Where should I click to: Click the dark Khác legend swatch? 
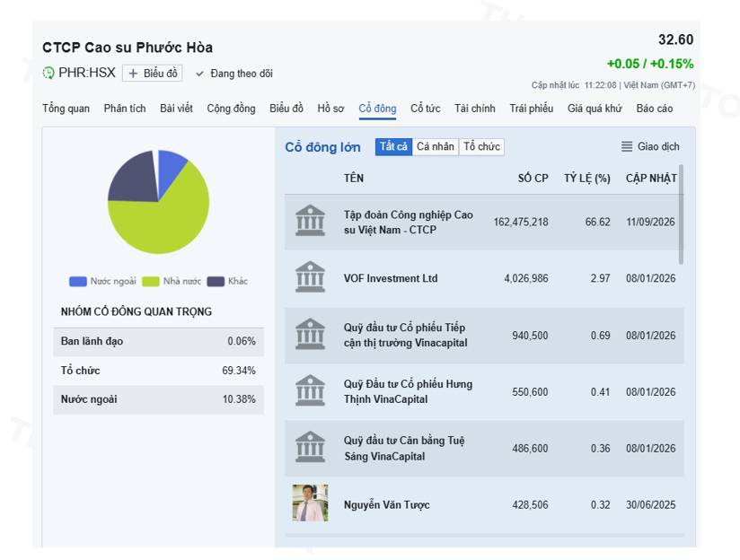216,282
